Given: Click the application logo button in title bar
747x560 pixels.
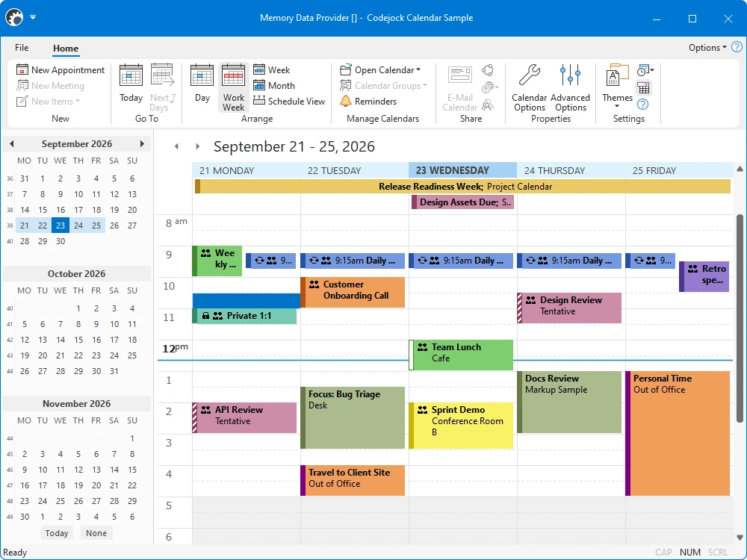Looking at the screenshot, I should coord(14,18).
